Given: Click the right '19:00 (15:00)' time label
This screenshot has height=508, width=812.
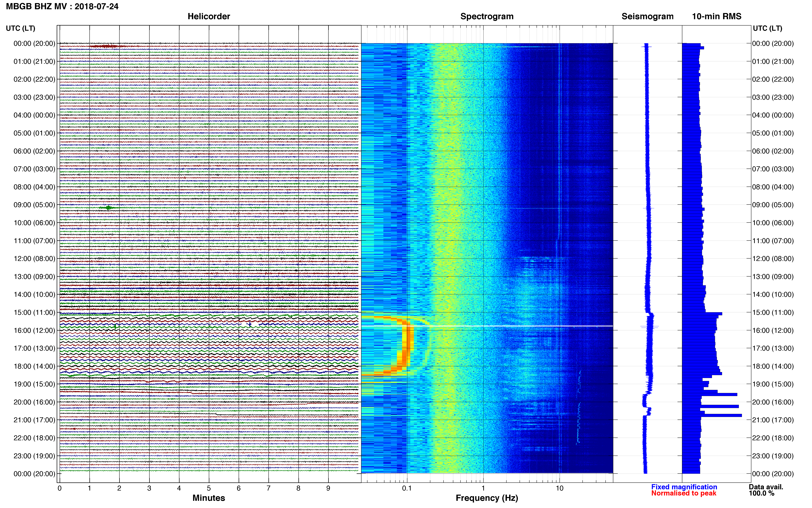Looking at the screenshot, I should 773,384.
